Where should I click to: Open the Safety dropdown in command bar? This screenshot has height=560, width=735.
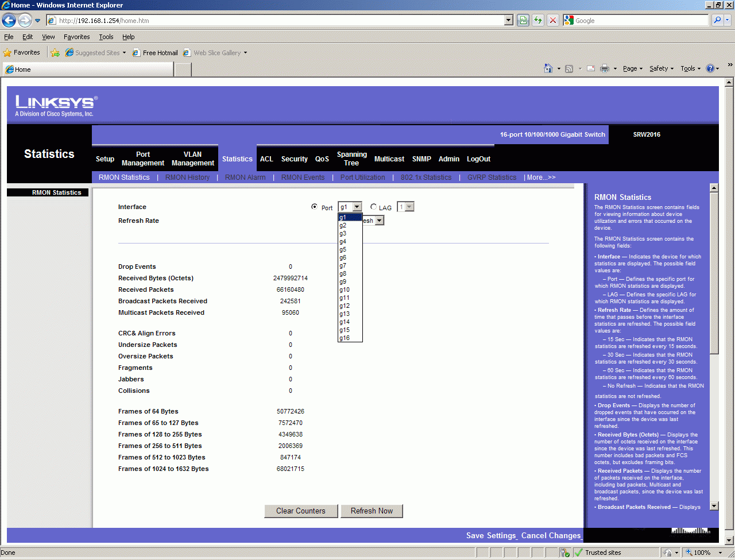(x=661, y=69)
